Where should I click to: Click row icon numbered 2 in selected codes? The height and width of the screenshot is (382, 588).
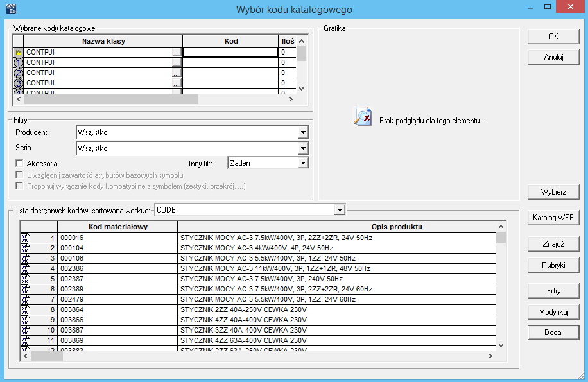tap(19, 73)
